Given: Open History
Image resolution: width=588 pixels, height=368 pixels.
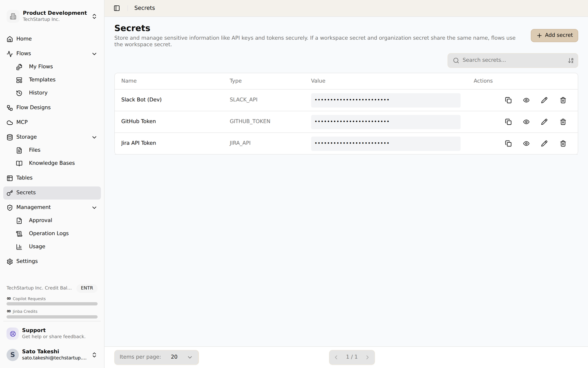Looking at the screenshot, I should [x=57, y=93].
